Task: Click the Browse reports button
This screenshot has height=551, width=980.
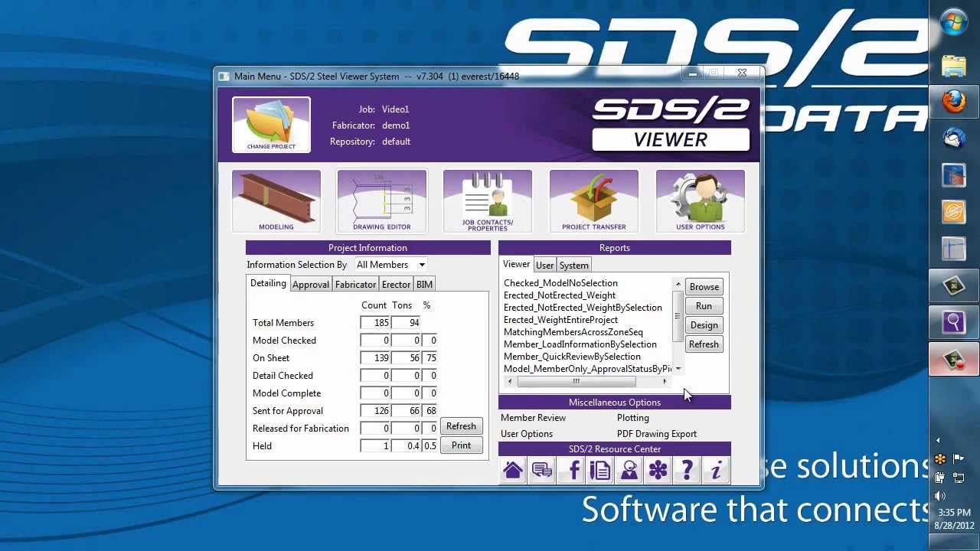Action: pyautogui.click(x=704, y=287)
